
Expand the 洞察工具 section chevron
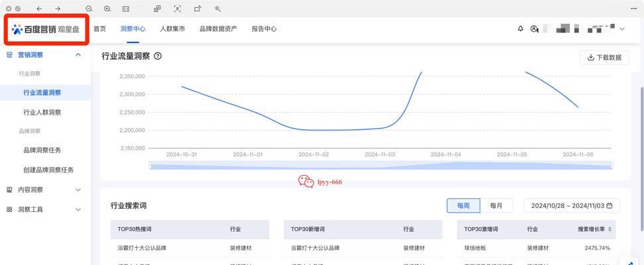pyautogui.click(x=78, y=209)
